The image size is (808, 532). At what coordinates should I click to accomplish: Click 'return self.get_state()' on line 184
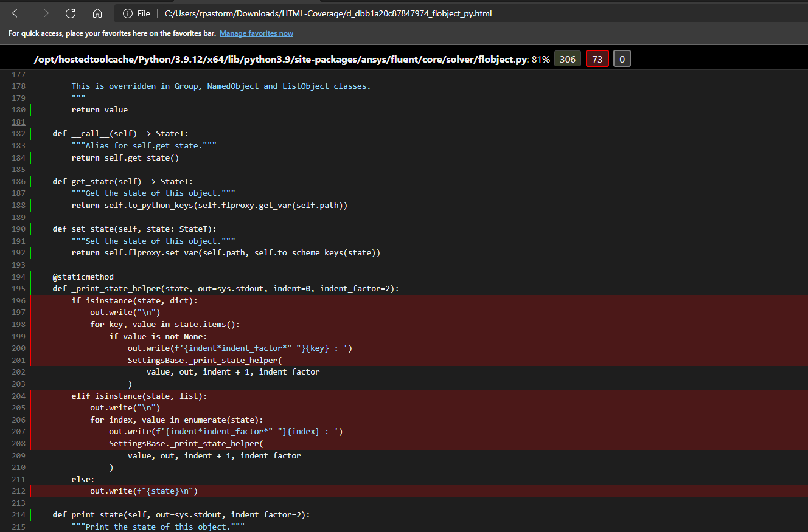(x=125, y=157)
